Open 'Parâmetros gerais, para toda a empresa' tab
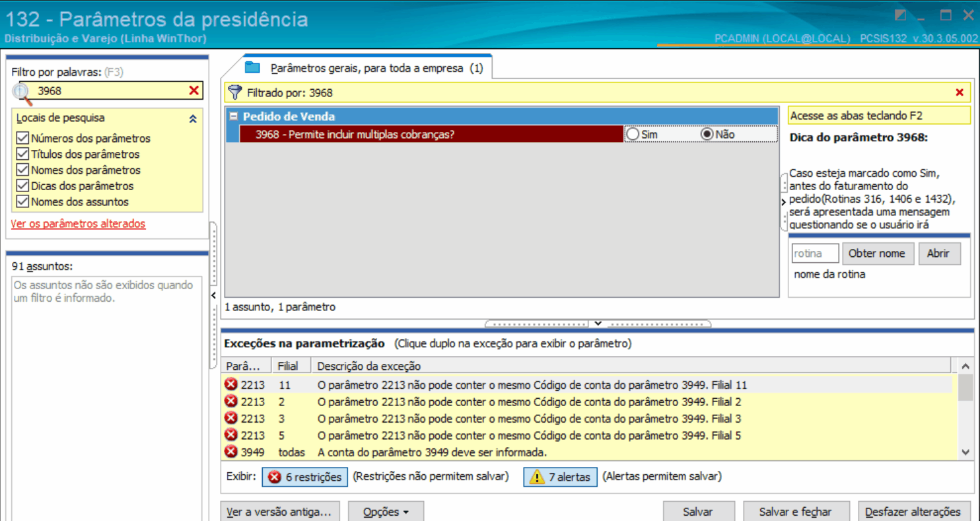Image resolution: width=980 pixels, height=521 pixels. click(x=376, y=68)
